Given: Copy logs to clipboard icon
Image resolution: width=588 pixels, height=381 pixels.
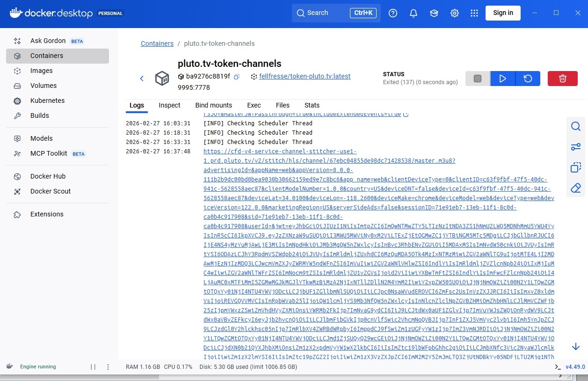Looking at the screenshot, I should [x=576, y=167].
